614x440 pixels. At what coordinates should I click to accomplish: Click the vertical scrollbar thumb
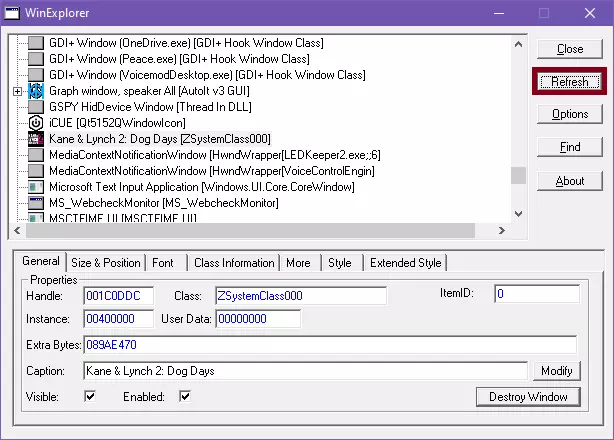518,175
